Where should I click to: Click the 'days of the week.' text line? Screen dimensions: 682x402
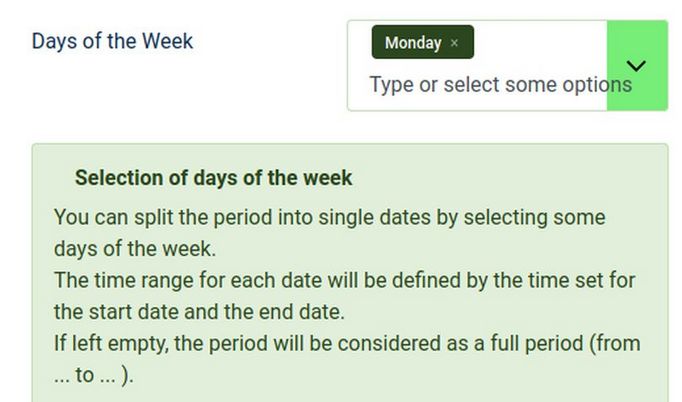pyautogui.click(x=135, y=248)
